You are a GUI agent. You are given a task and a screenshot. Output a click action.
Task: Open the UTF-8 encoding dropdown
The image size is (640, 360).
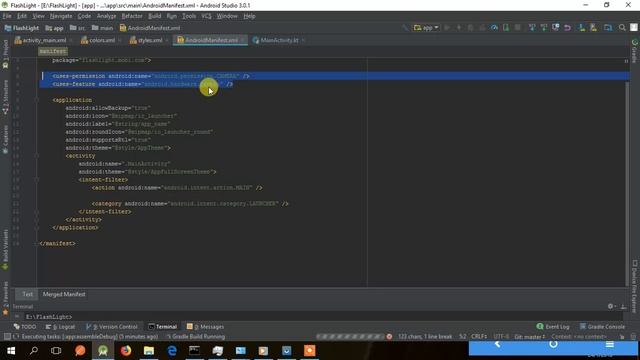pyautogui.click(x=501, y=337)
